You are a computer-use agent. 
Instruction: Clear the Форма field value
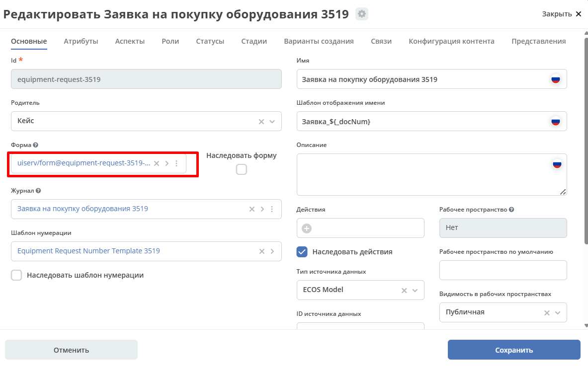pyautogui.click(x=156, y=163)
